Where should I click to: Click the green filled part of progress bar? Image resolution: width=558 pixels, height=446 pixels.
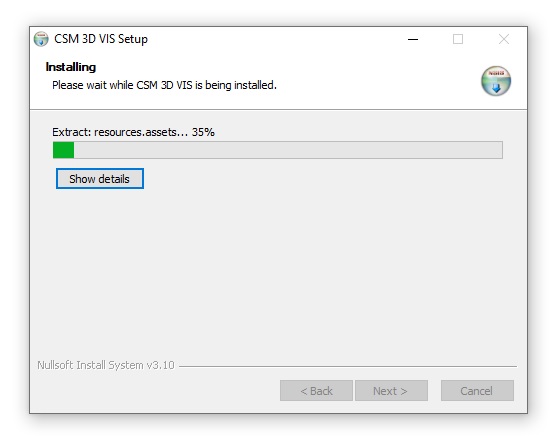tap(63, 150)
